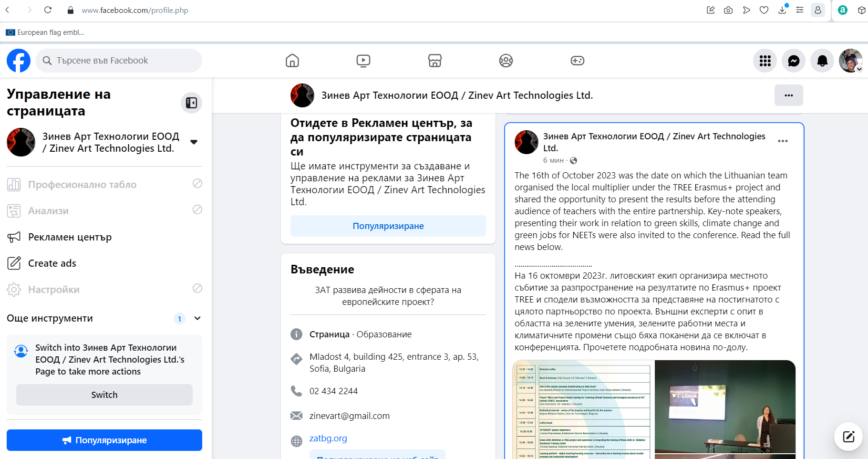Open Анализи in sidebar
This screenshot has width=868, height=459.
pos(104,211)
